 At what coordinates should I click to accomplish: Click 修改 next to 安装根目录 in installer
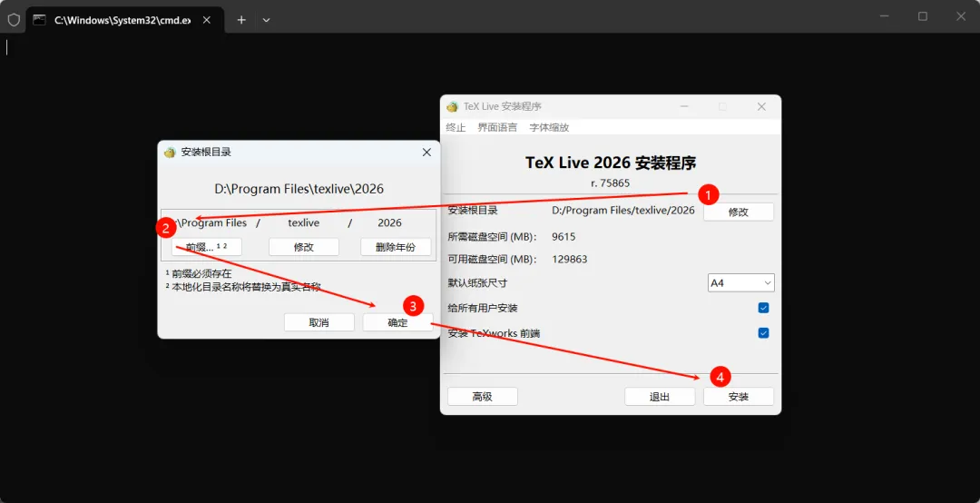738,212
